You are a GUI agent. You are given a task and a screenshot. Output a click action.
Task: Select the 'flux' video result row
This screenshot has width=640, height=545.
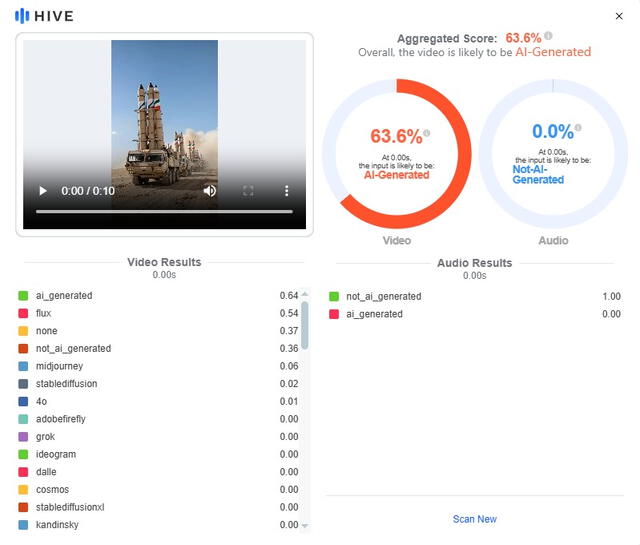coord(158,313)
